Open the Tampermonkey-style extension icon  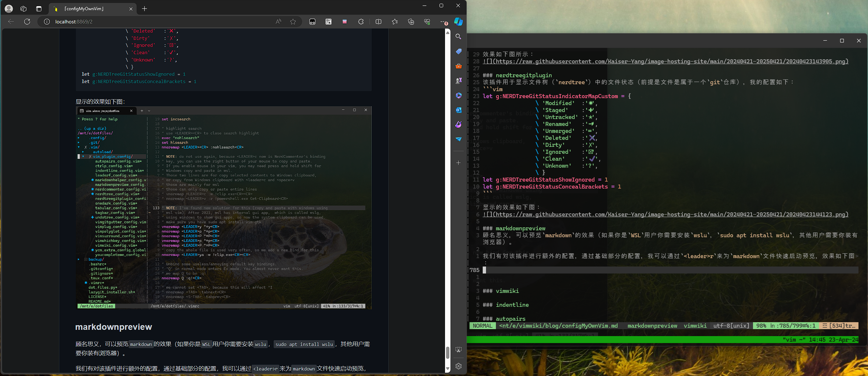pos(312,22)
